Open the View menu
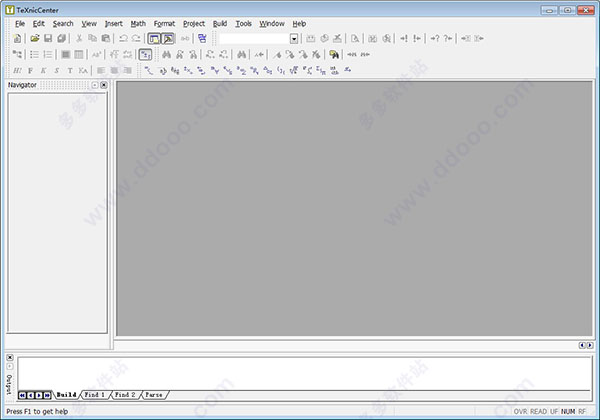 point(89,24)
